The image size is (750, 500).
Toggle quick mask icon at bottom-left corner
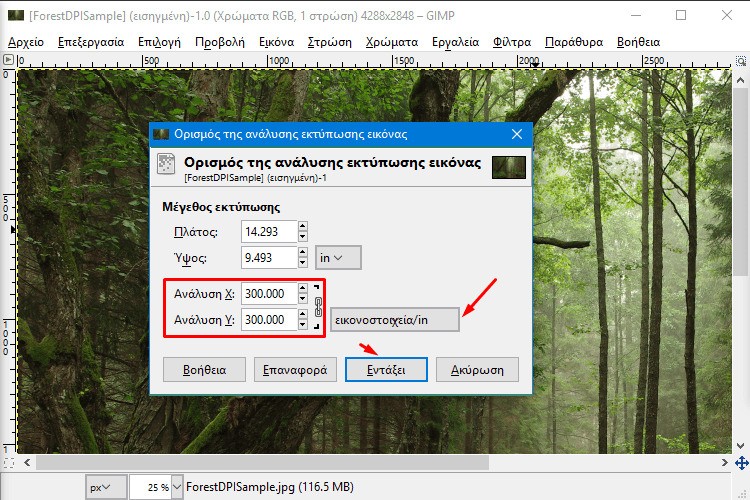[9, 463]
